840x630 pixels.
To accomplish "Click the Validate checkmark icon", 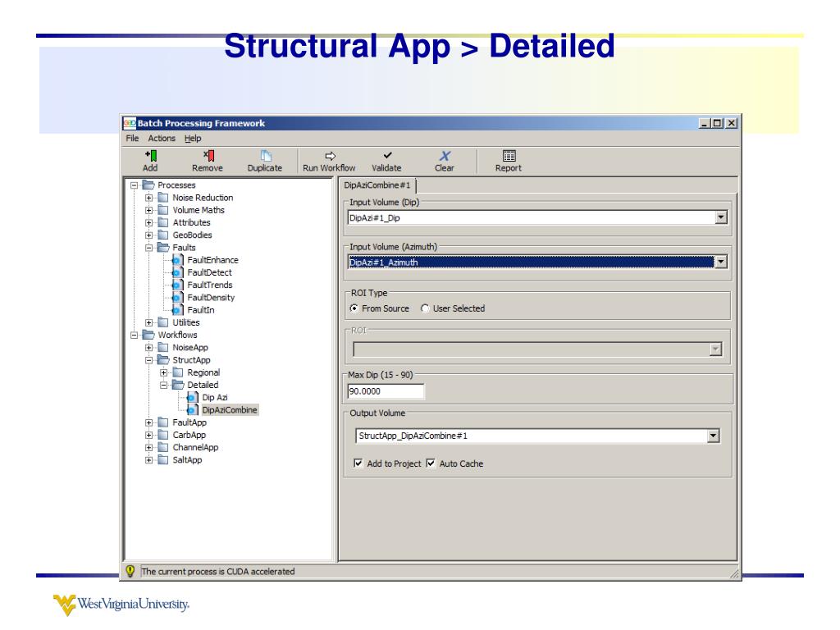I will [x=387, y=155].
